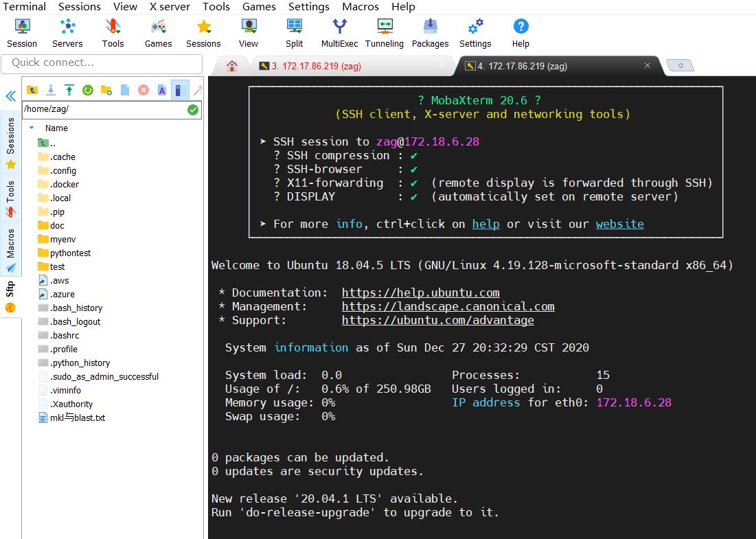Screen dimensions: 756x539
Task: Open MultiExec mode
Action: pyautogui.click(x=339, y=32)
